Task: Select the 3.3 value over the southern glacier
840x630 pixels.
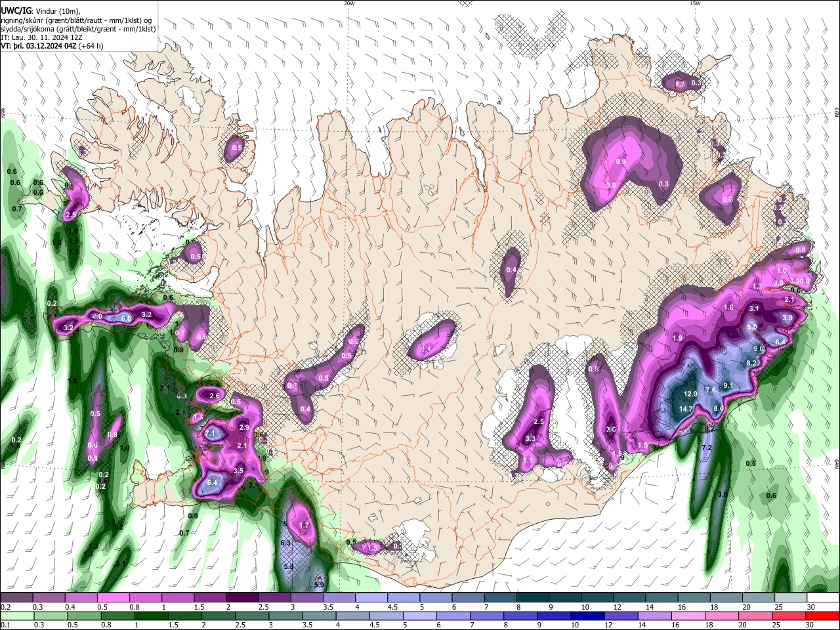Action: point(531,439)
